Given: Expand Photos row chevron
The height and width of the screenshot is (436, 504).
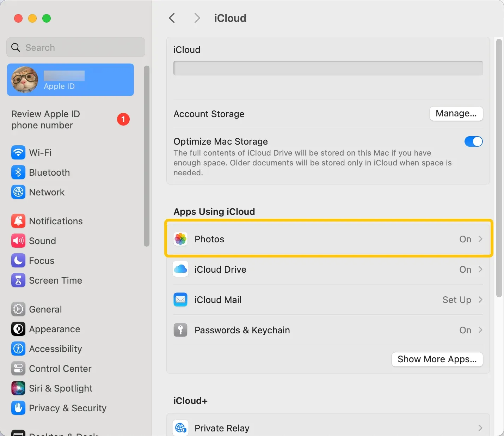Looking at the screenshot, I should coord(480,239).
